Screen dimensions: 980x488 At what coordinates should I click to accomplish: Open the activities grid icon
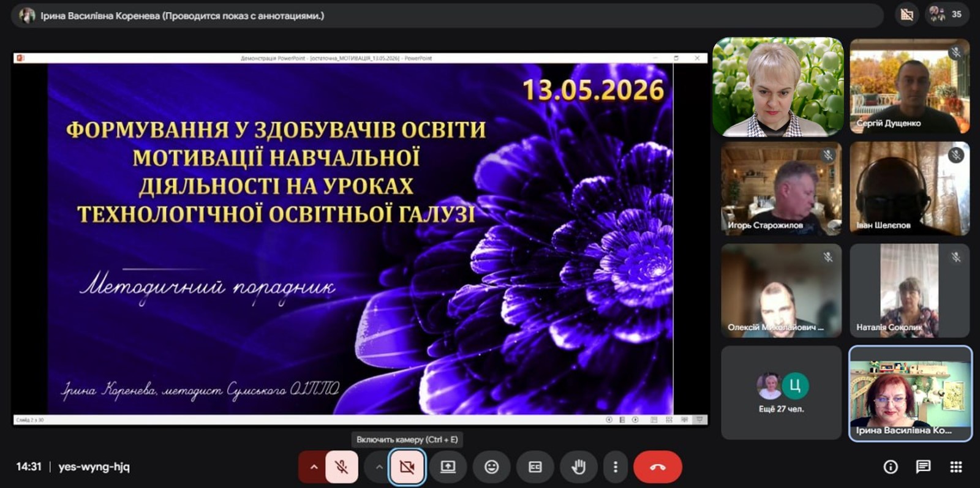click(956, 467)
